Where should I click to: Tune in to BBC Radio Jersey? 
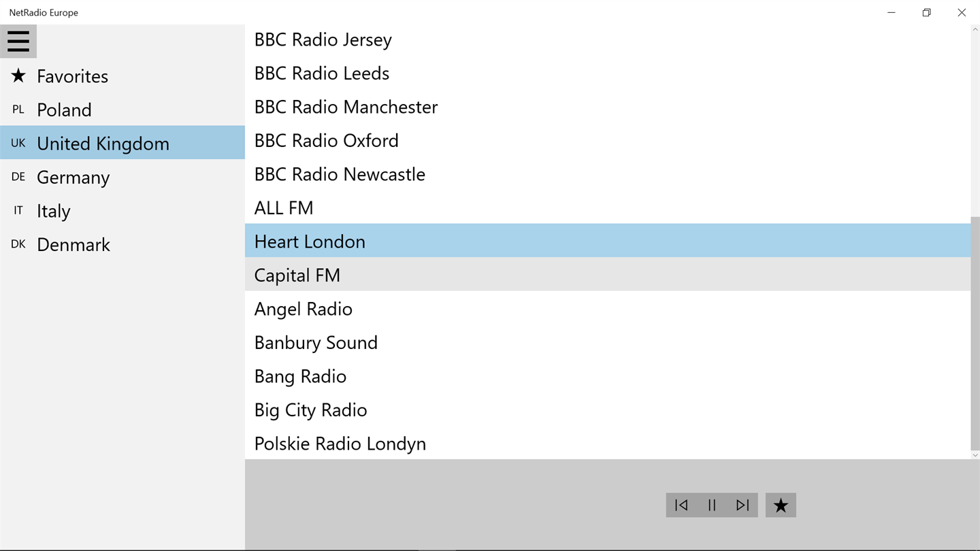(323, 39)
